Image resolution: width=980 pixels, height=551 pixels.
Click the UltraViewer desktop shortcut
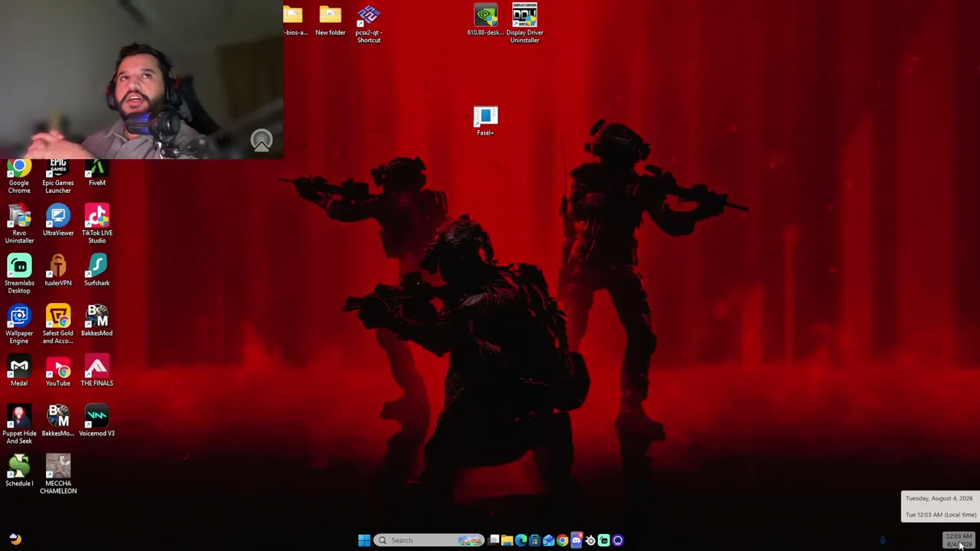coord(58,220)
